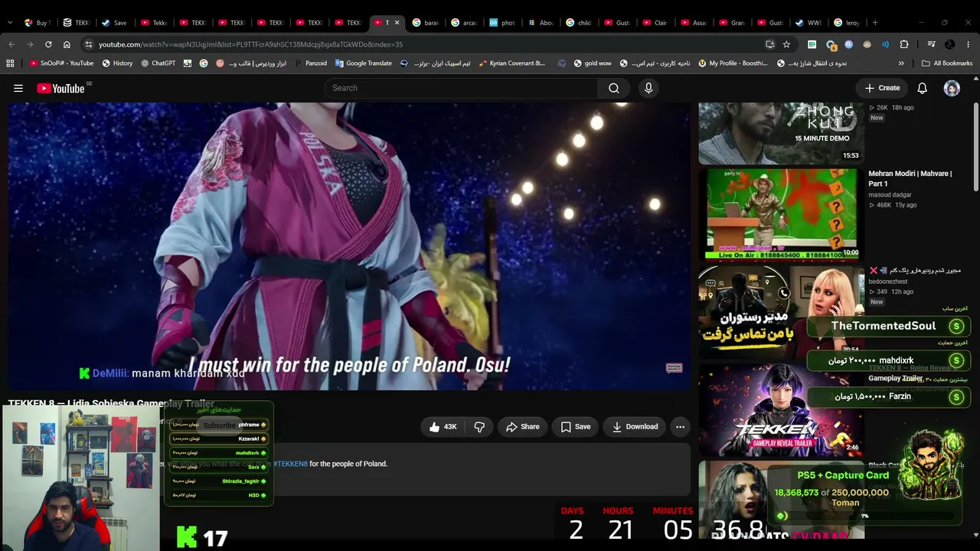The width and height of the screenshot is (980, 551).
Task: Click the extension icon with the 6 badge
Action: point(831,44)
